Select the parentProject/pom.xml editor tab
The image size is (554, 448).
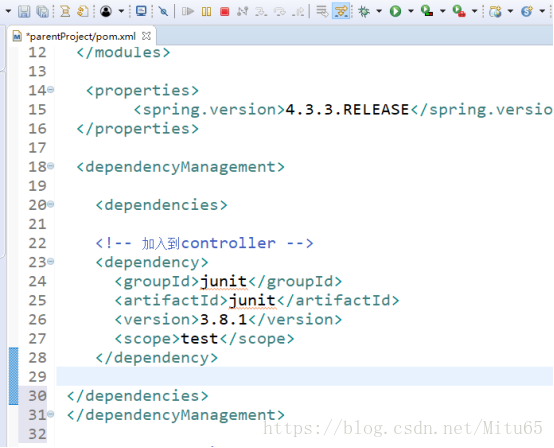(81, 36)
